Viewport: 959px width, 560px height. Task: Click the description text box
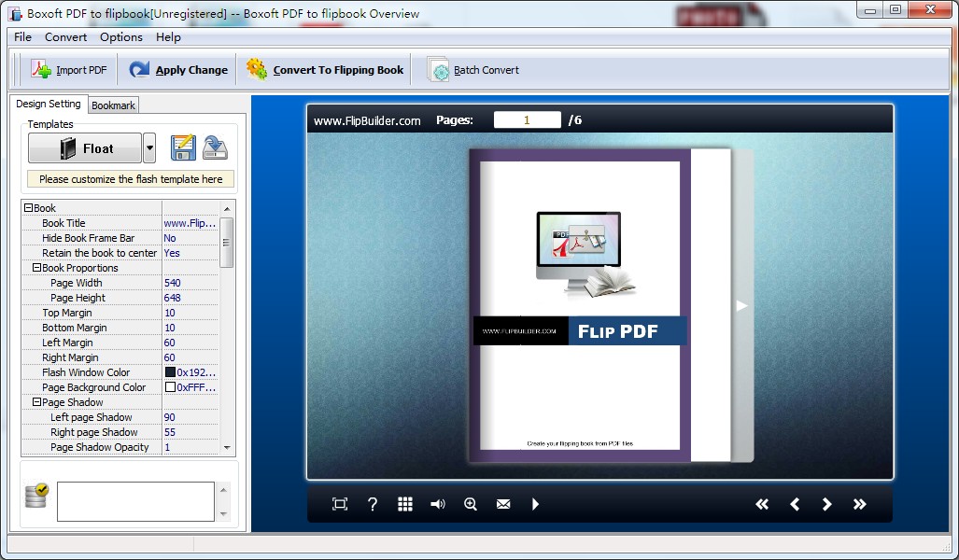pyautogui.click(x=135, y=501)
